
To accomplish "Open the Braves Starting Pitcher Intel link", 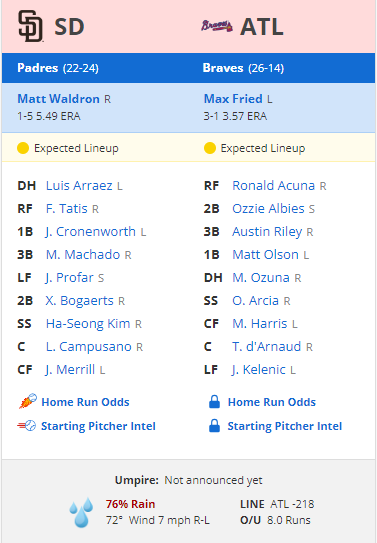I will (x=285, y=426).
